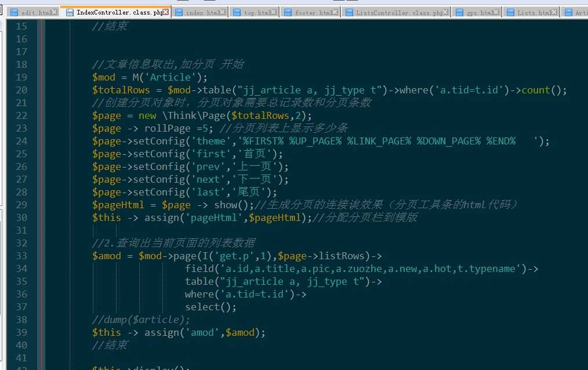Click '%LINK_PAGE%' in the theme config

tap(379, 142)
